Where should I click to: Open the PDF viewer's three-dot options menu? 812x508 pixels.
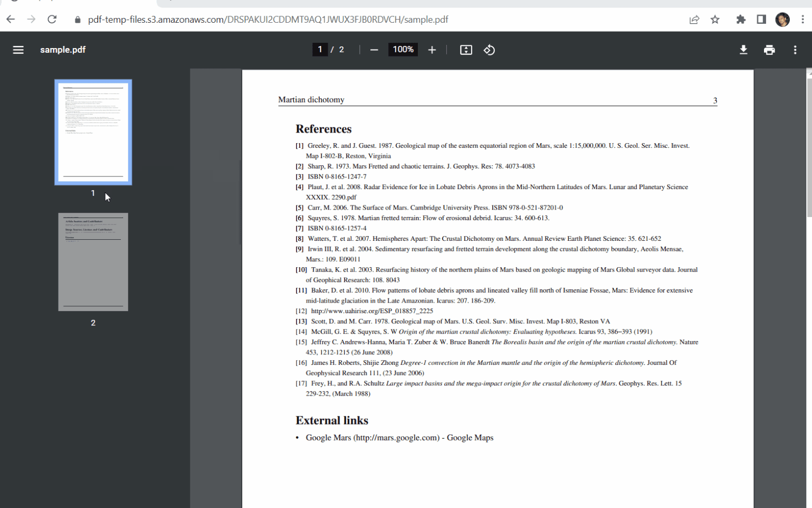coord(795,49)
